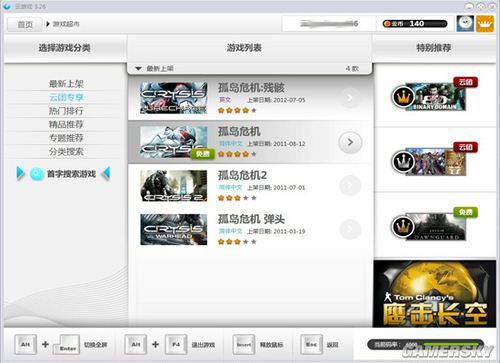This screenshot has width=500, height=363.
Task: Open the Dawnguard recommended game
Action: [x=435, y=227]
